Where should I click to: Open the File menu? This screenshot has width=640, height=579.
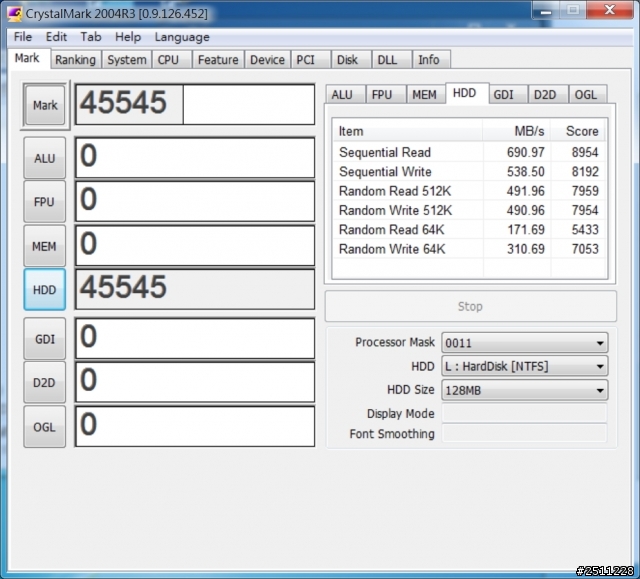point(22,37)
